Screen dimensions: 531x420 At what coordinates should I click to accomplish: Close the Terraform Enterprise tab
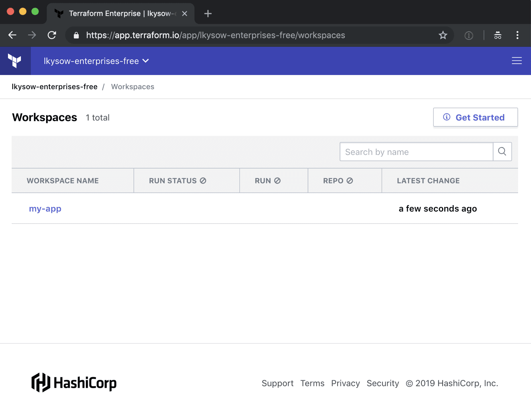click(x=185, y=14)
